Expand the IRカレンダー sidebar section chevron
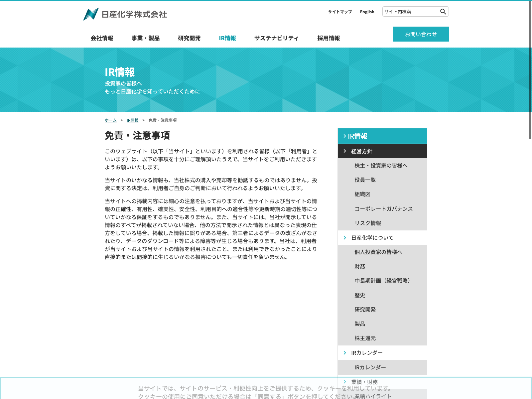This screenshot has height=399, width=532. pos(344,353)
